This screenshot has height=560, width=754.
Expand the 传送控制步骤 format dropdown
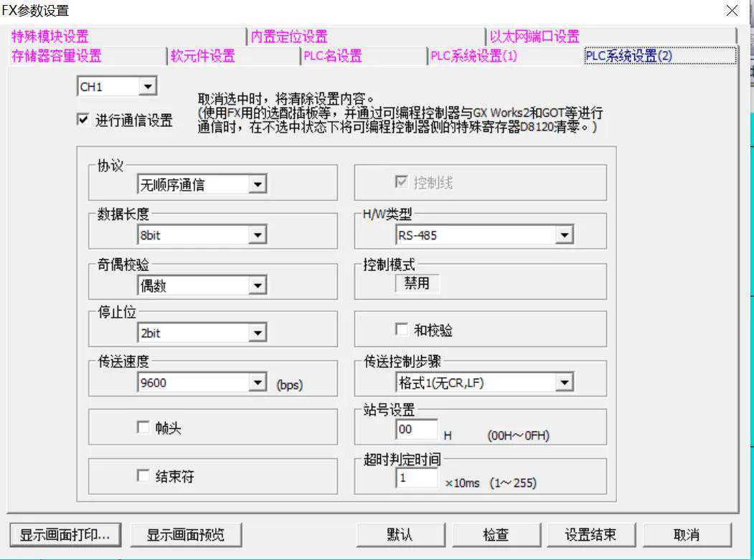[x=564, y=383]
